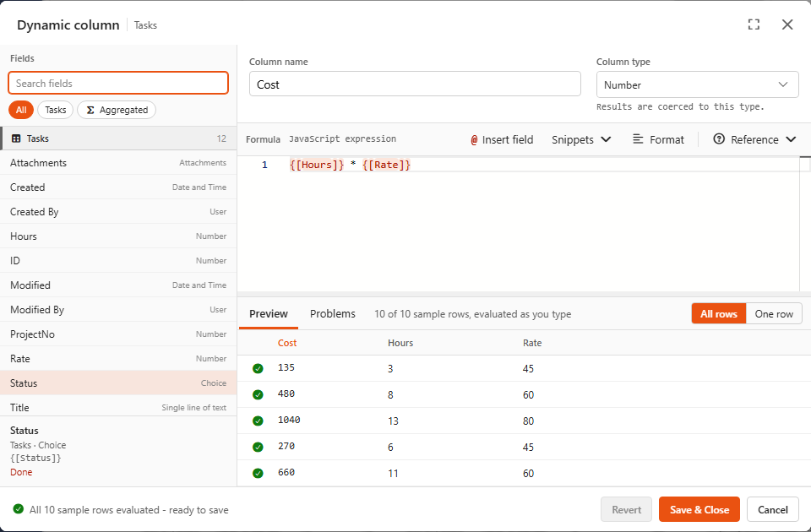
Task: Collapse the Tasks fields group header
Action: click(118, 138)
